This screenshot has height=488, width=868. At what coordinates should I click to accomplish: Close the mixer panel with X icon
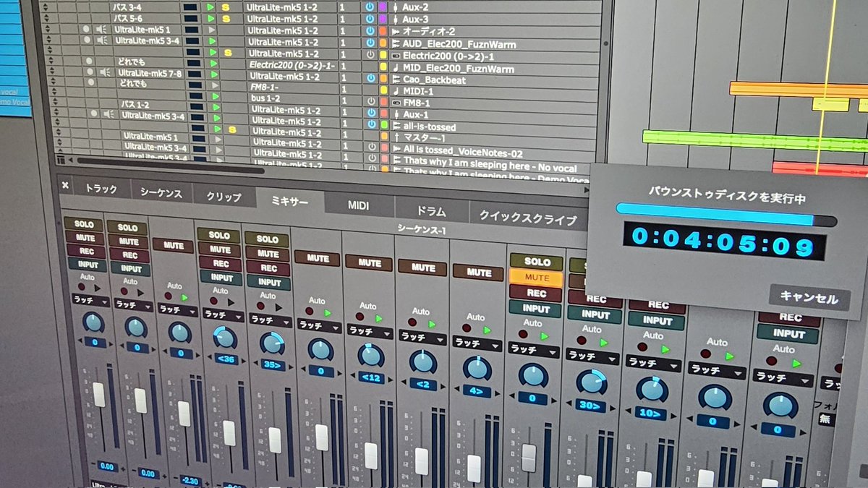(65, 184)
